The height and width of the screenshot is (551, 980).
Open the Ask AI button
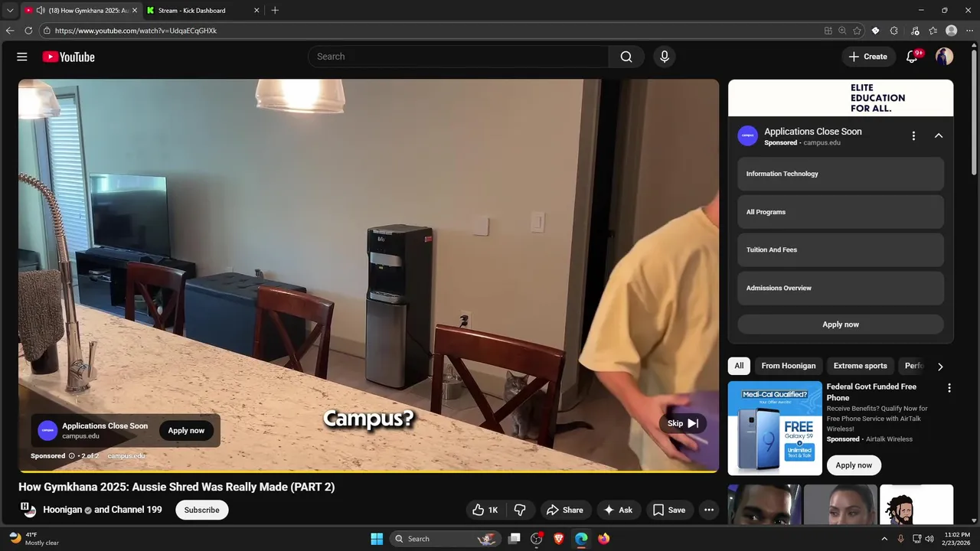618,510
